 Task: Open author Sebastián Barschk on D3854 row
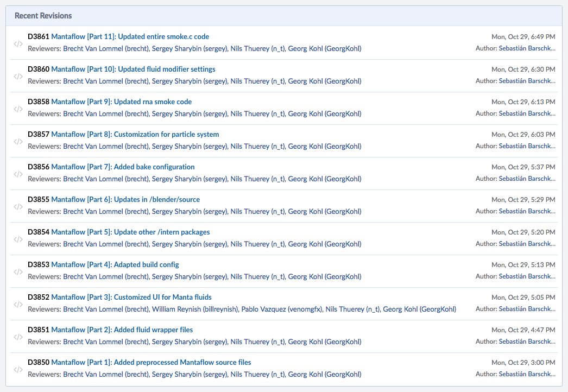[527, 244]
